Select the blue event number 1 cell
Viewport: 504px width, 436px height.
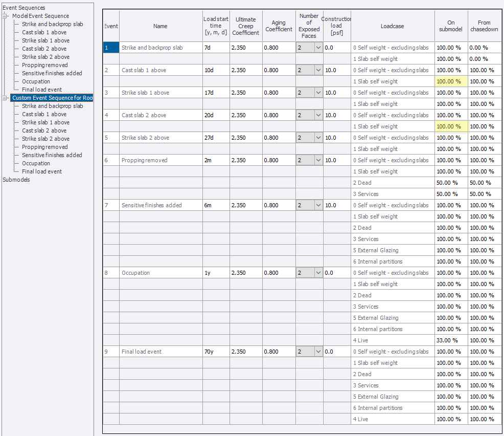click(x=111, y=48)
